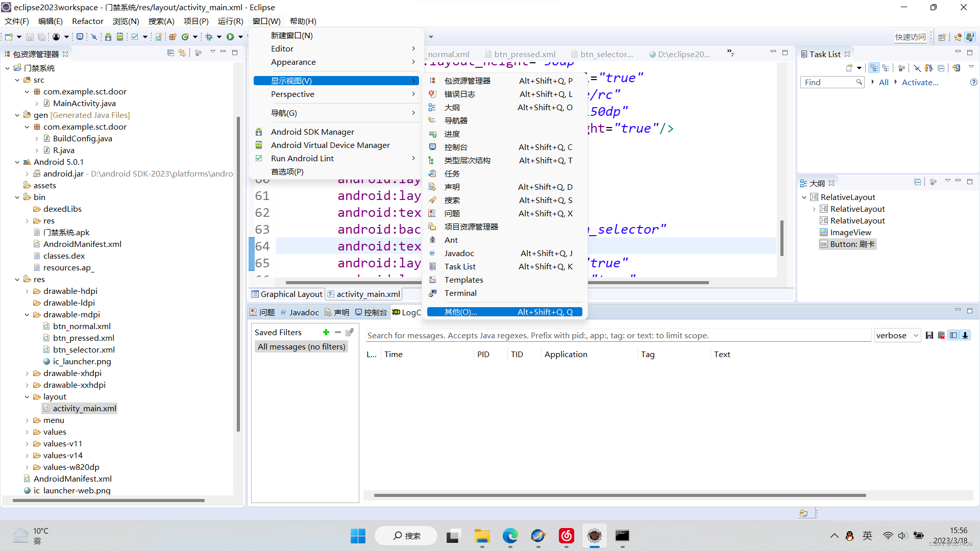This screenshot has height=551, width=980.
Task: Click the Activate... link in Task List
Action: pos(920,82)
